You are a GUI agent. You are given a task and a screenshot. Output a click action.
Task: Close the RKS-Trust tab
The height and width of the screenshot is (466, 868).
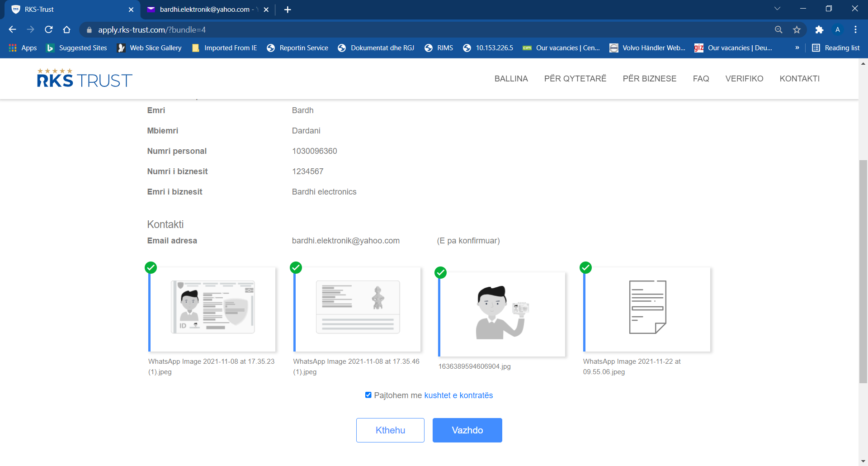(x=131, y=10)
